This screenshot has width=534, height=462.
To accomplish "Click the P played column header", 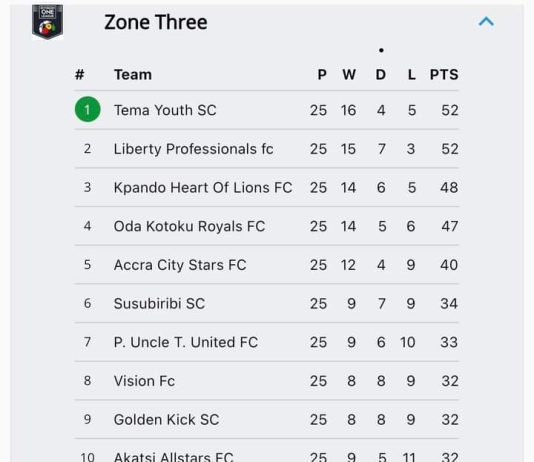I will pyautogui.click(x=322, y=75).
